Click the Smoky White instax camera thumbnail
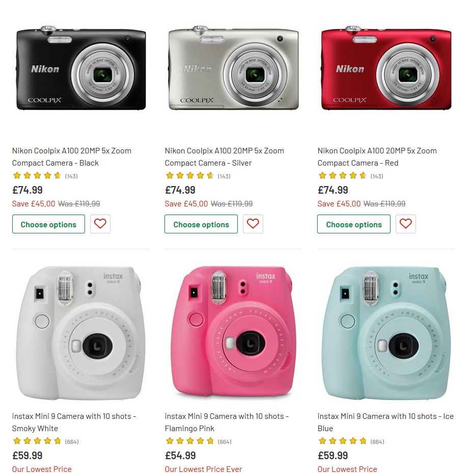Viewport: 472px width, 476px height. (x=80, y=332)
